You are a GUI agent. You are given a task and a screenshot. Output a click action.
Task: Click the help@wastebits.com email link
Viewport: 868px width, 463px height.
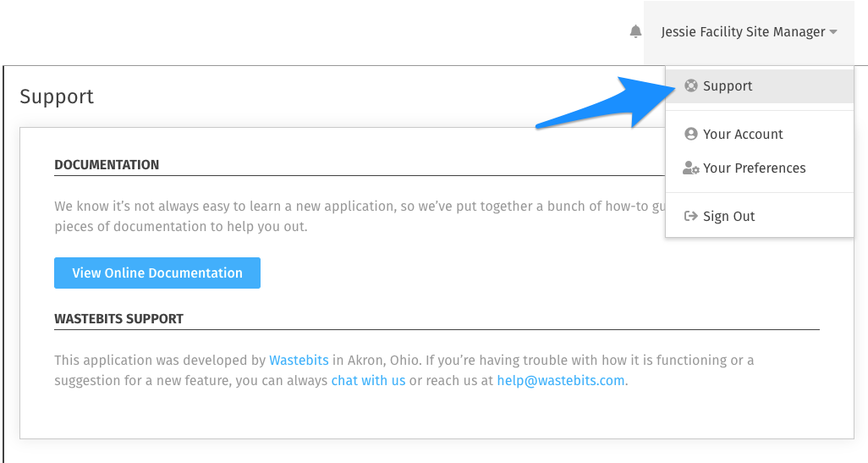tap(561, 381)
